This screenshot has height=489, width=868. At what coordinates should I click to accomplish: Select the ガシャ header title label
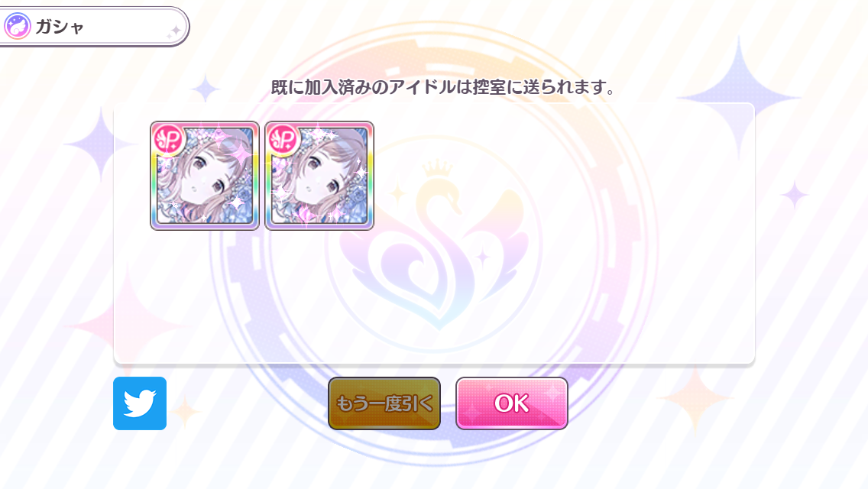click(x=60, y=27)
